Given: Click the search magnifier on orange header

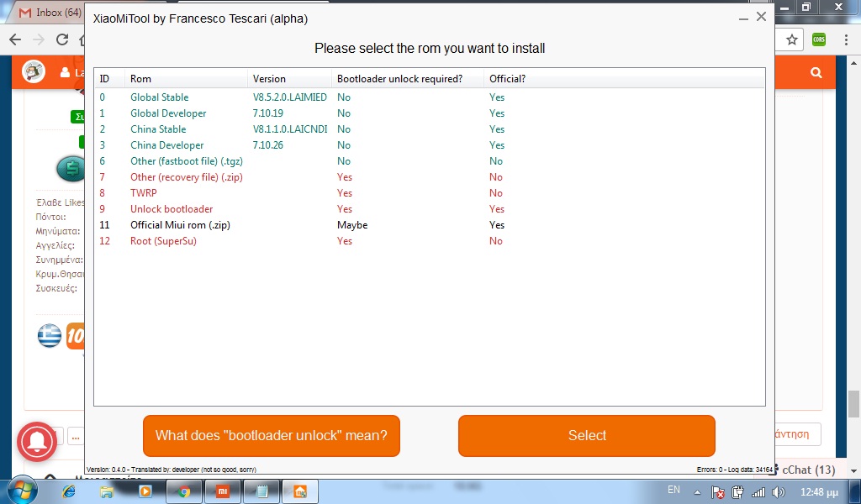Looking at the screenshot, I should (x=816, y=73).
